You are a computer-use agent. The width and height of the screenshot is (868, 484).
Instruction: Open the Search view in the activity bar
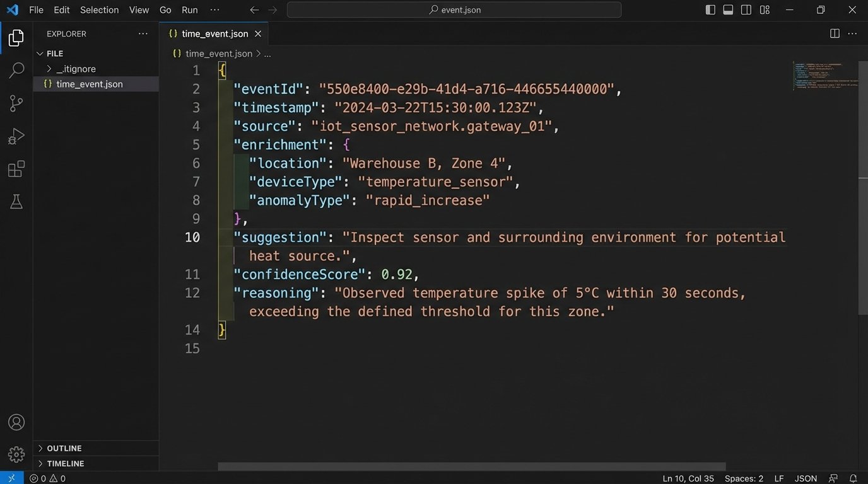click(x=16, y=70)
